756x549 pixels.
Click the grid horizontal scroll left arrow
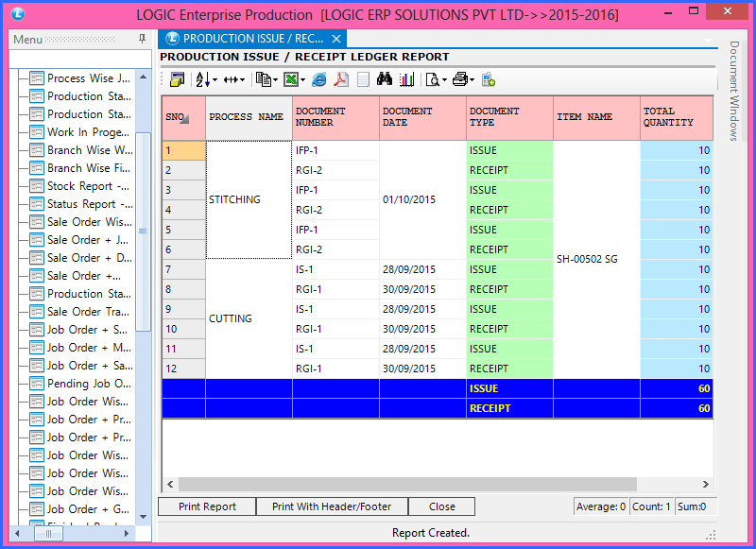click(x=170, y=484)
